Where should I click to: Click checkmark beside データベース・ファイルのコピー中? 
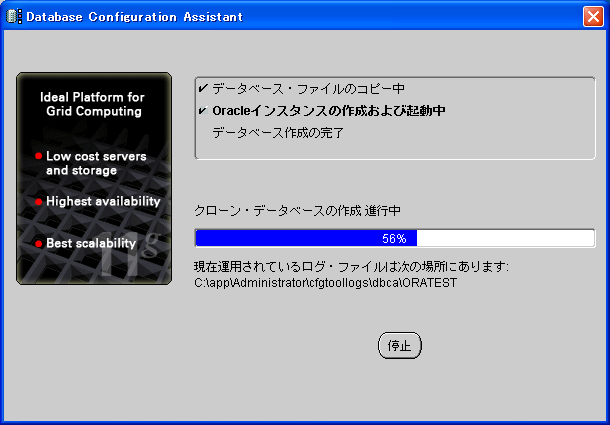203,89
